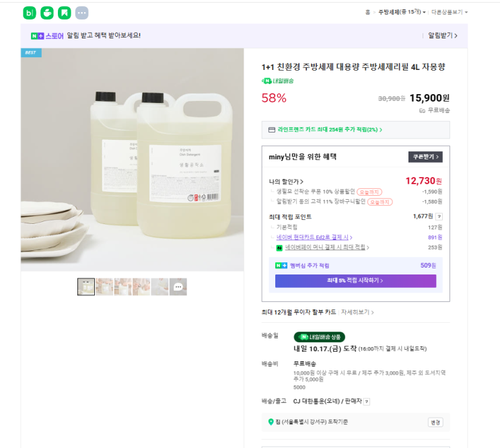Click the green 'b' blog icon

pyautogui.click(x=29, y=13)
